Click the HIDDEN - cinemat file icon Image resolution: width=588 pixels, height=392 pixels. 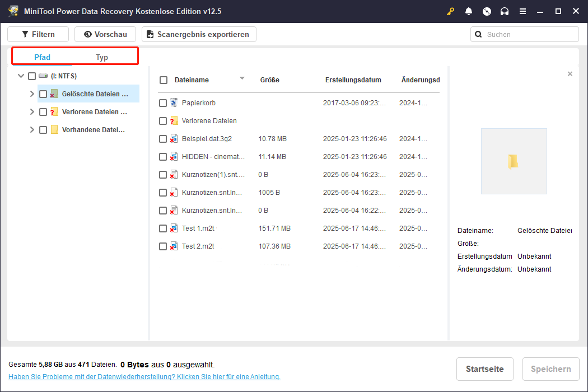[174, 156]
